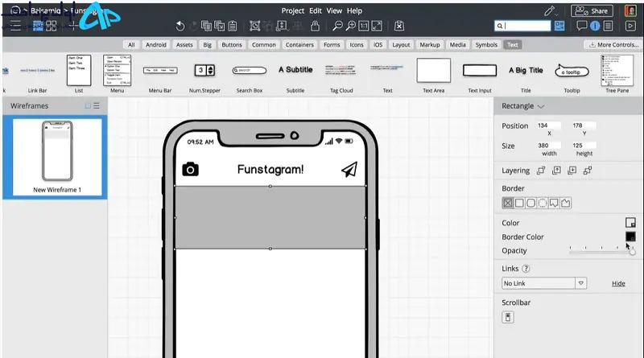This screenshot has width=644, height=358.
Task: Toggle the Scrollbar option button
Action: (508, 317)
